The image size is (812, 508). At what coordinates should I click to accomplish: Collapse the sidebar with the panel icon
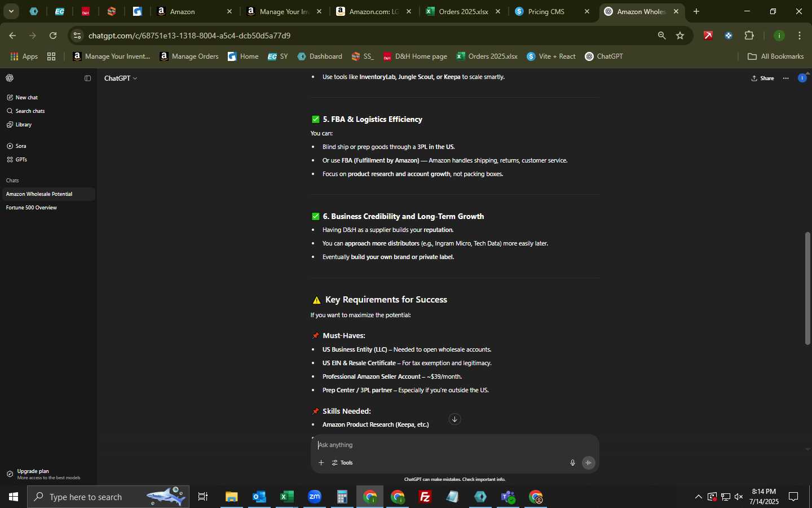click(87, 78)
